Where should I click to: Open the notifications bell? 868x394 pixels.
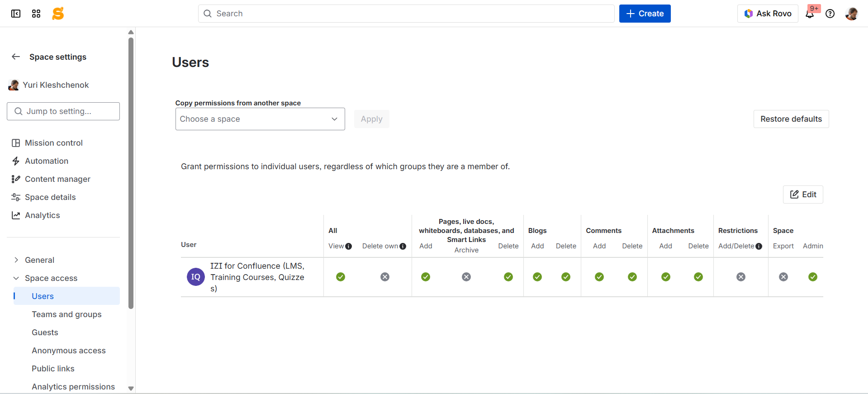[x=810, y=14]
